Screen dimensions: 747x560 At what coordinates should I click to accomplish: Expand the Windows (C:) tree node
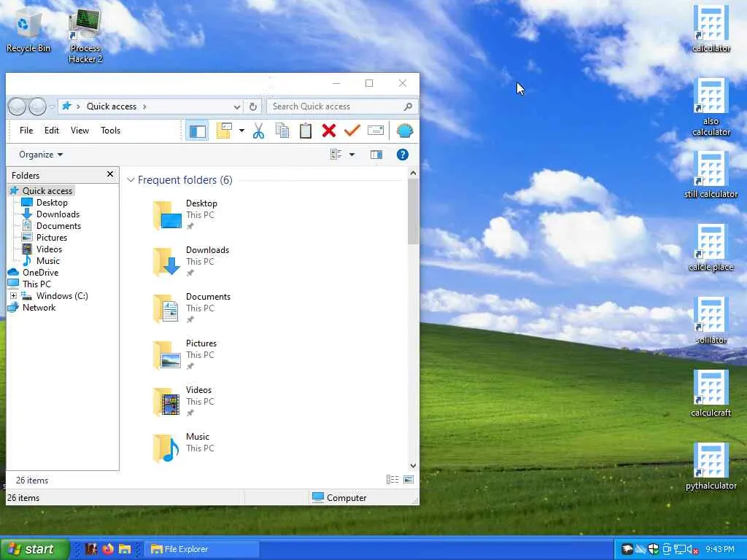[x=13, y=296]
